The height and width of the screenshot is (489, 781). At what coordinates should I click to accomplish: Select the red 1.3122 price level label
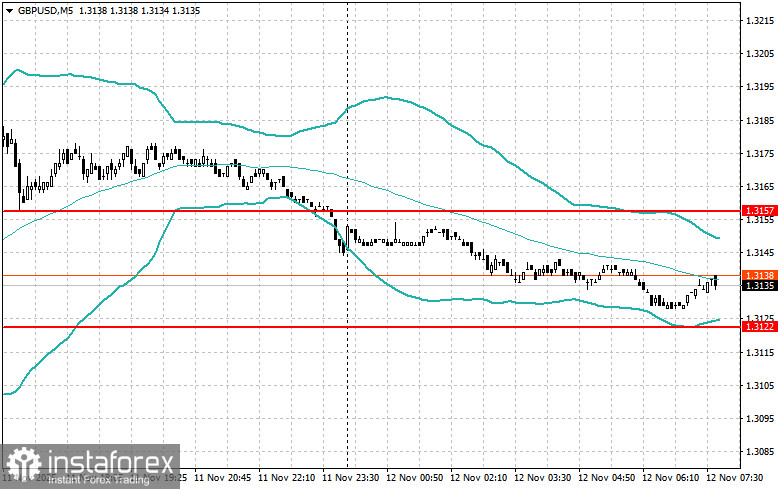760,327
